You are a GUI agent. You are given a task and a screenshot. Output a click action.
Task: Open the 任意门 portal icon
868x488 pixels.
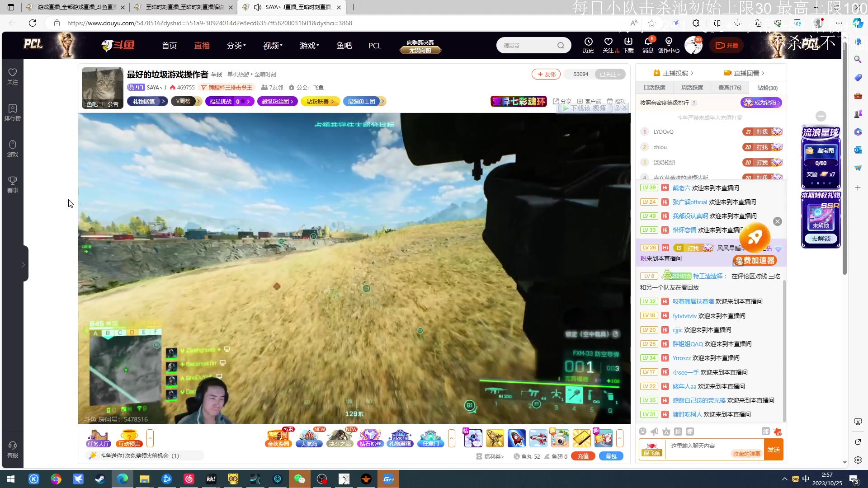(430, 438)
